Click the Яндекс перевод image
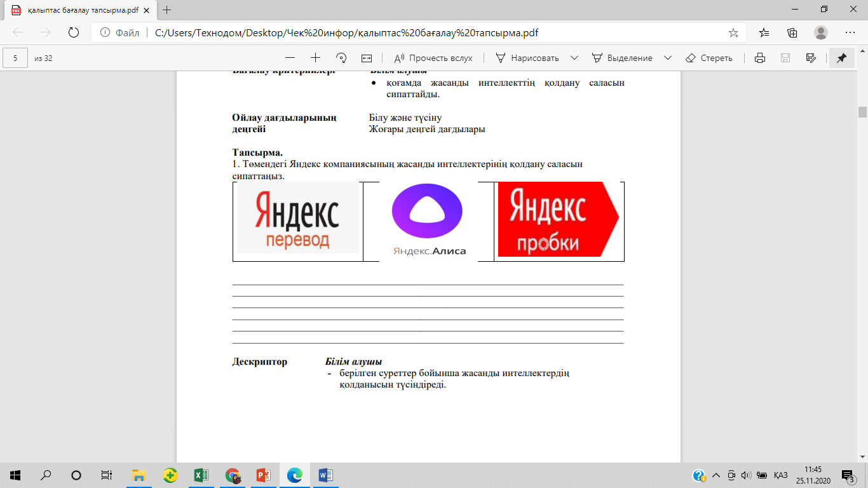The height and width of the screenshot is (488, 868). pyautogui.click(x=297, y=218)
